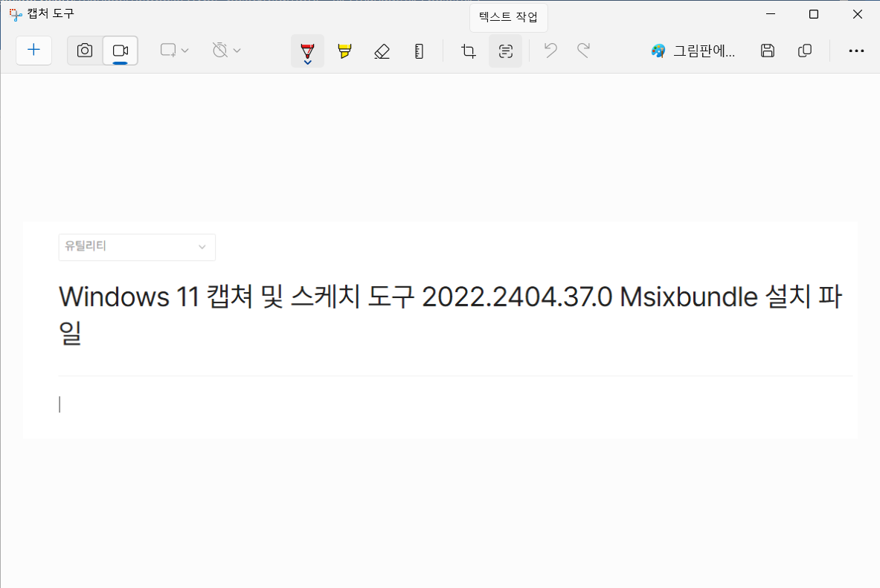Maximize the 캡처 도구 window
Image resolution: width=880 pixels, height=588 pixels.
(x=814, y=14)
